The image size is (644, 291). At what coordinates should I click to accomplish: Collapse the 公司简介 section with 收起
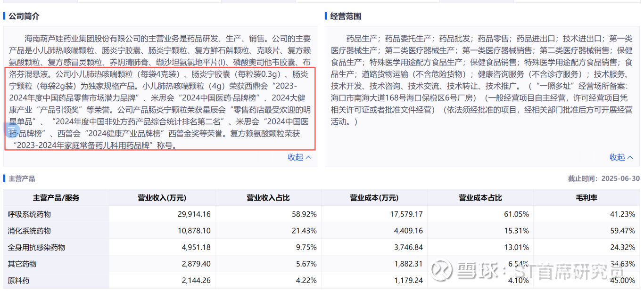click(299, 157)
